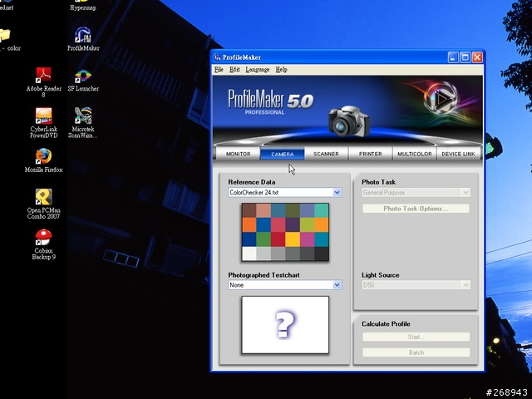Open the File menu

[219, 70]
